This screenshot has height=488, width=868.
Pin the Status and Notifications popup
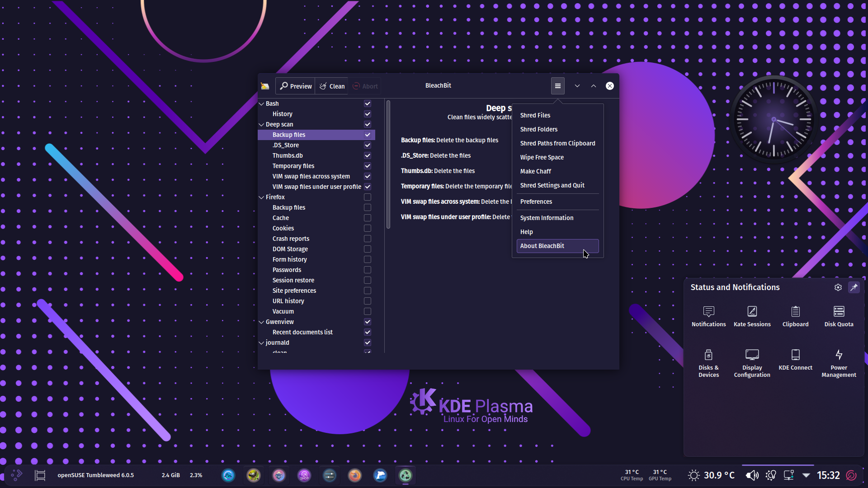click(854, 287)
